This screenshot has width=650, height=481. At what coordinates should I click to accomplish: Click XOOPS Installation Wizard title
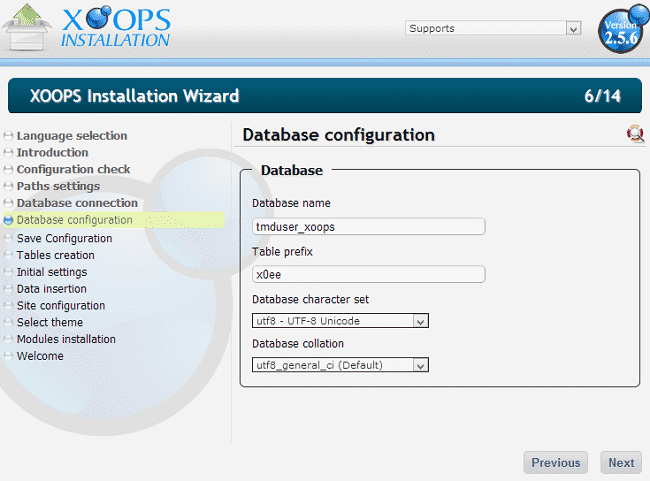[x=134, y=96]
